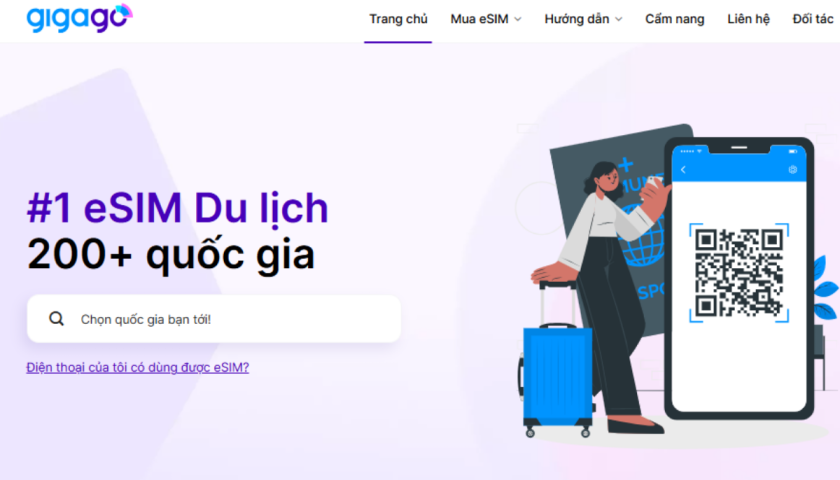Open the Cẩm nang page

674,19
